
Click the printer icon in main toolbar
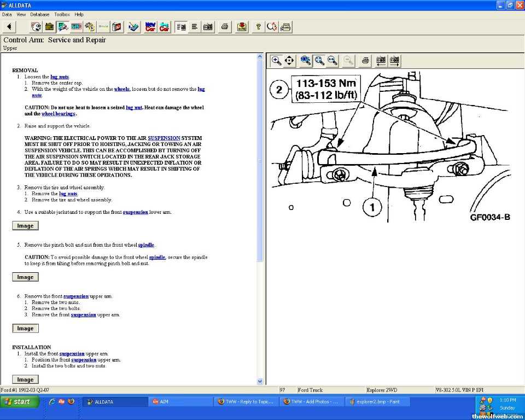tap(224, 26)
